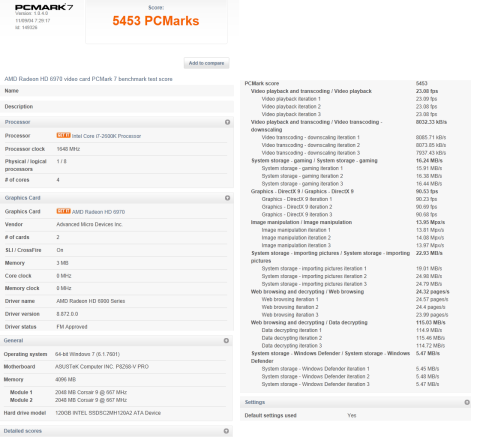
Task: Click the 120GB INTEL SSD hard drive value
Action: (108, 413)
